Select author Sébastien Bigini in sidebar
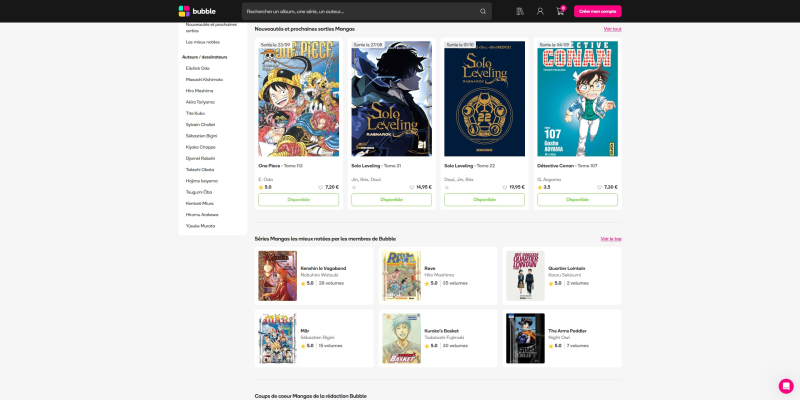800x400 pixels. coord(201,136)
